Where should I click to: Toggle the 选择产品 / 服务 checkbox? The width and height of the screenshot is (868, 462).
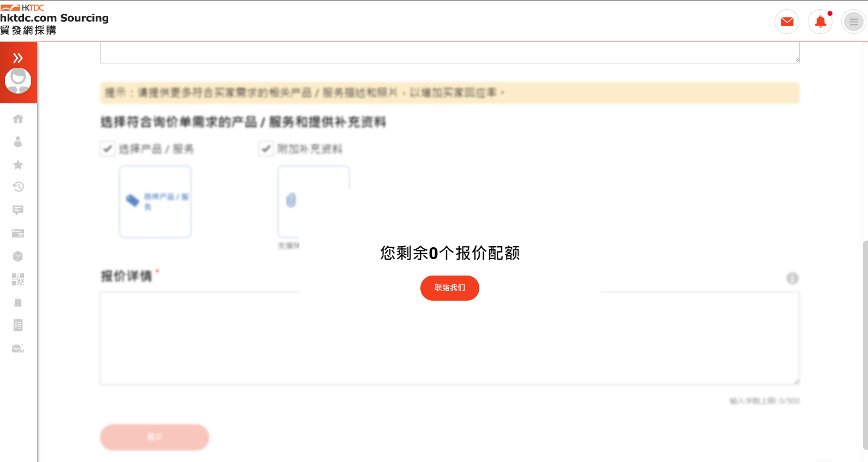(x=108, y=149)
